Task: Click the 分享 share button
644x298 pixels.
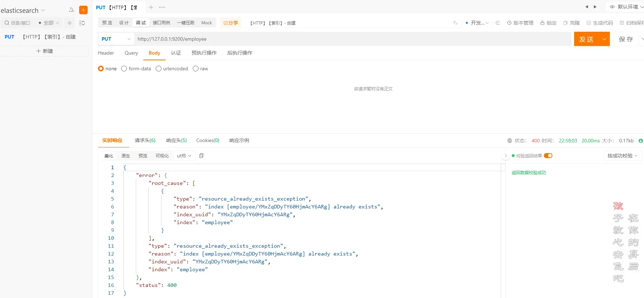Action: pos(231,23)
